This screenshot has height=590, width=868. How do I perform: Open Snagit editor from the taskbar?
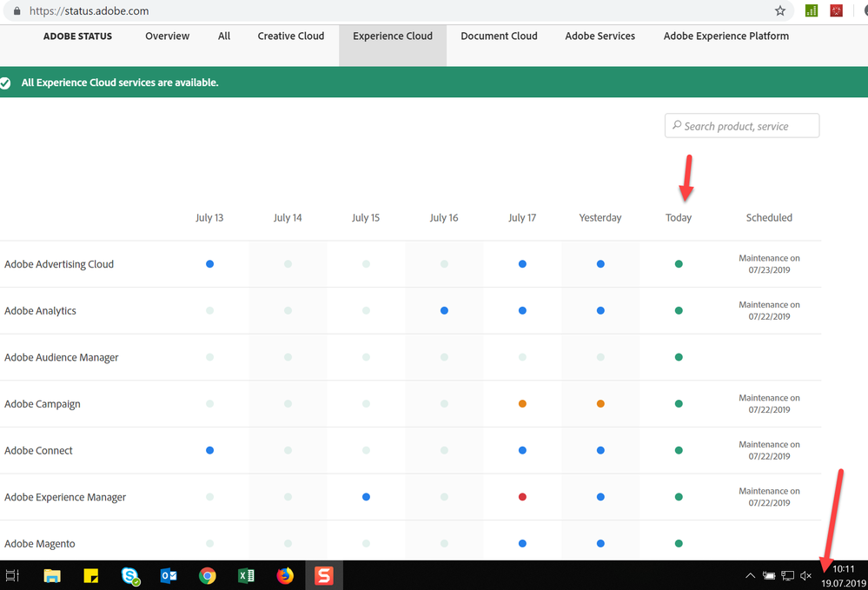[324, 576]
